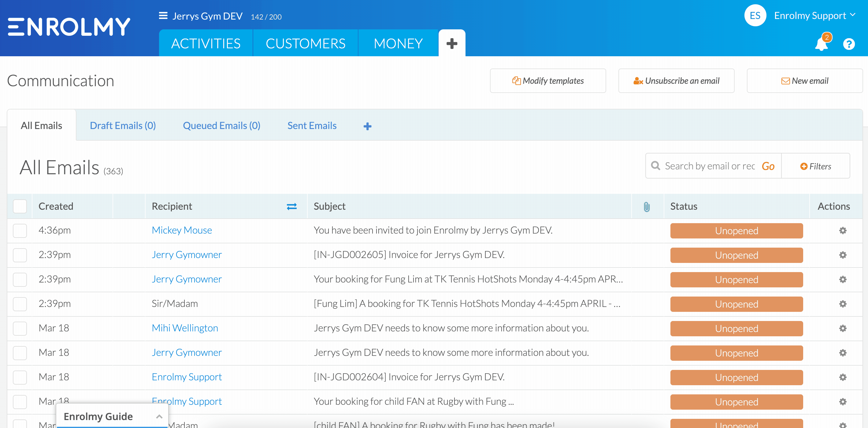The image size is (868, 428).
Task: Expand the Filters options
Action: pos(815,166)
